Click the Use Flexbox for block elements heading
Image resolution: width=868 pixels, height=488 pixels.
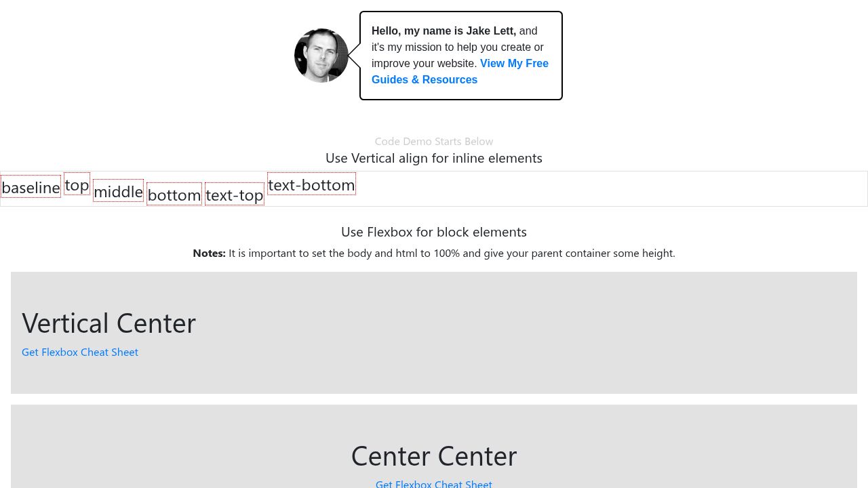(433, 231)
